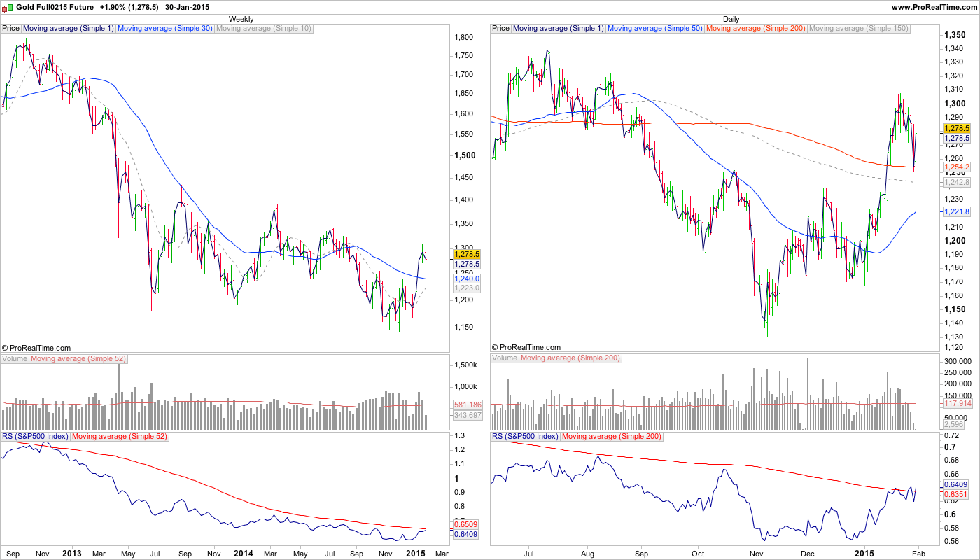Open the www.ProRealTime.com link
Screen dimensions: 980x560
pos(934,7)
